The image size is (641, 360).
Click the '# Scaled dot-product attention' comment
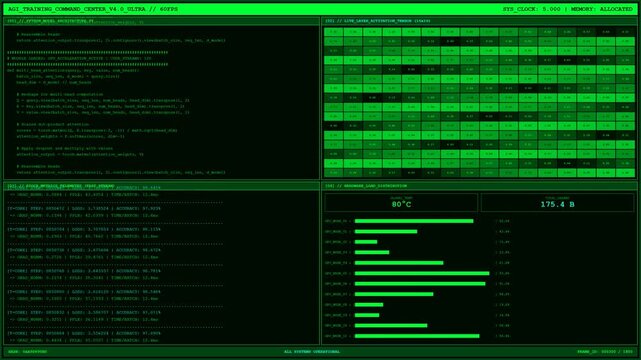click(52, 124)
